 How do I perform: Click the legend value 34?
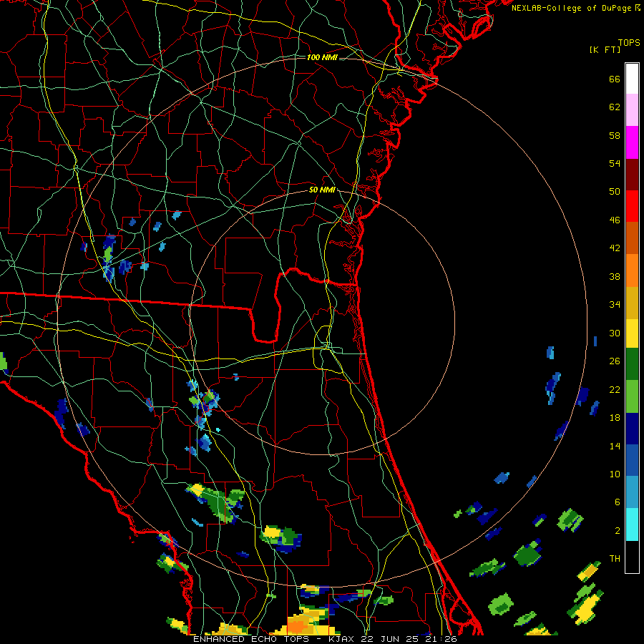tap(615, 304)
